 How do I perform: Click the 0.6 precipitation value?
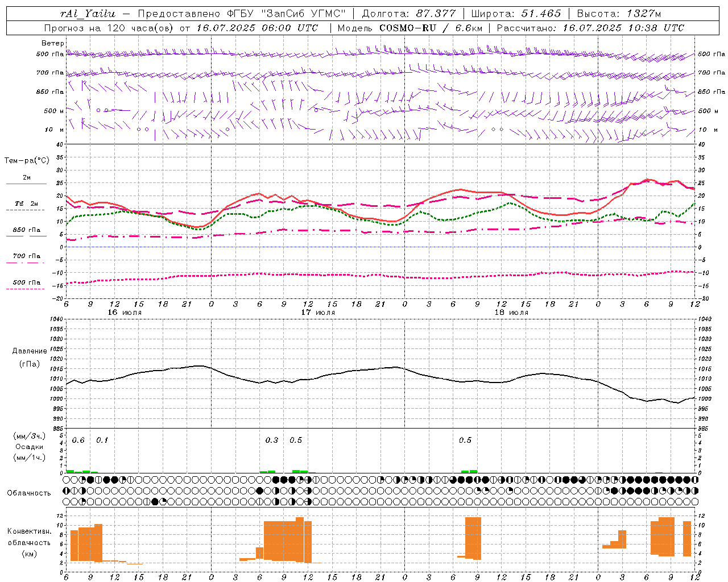(x=78, y=440)
